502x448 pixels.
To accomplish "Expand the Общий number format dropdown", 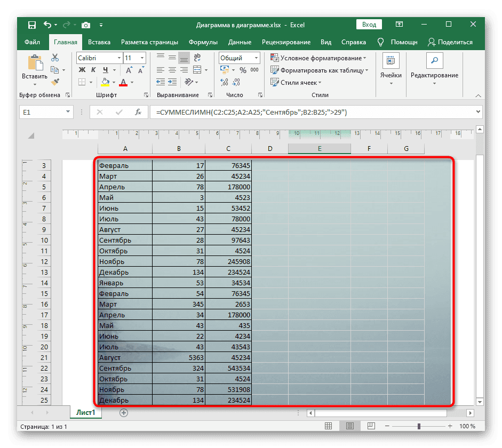I will (256, 58).
